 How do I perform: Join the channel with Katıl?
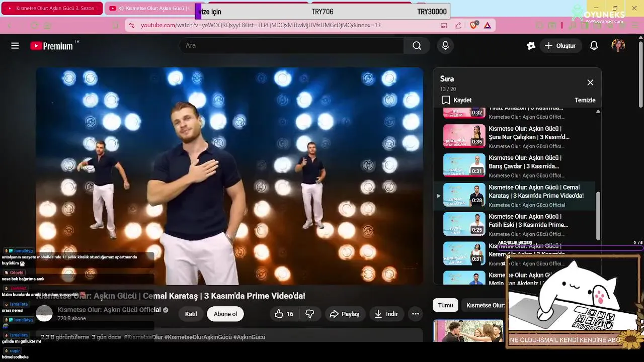click(191, 314)
